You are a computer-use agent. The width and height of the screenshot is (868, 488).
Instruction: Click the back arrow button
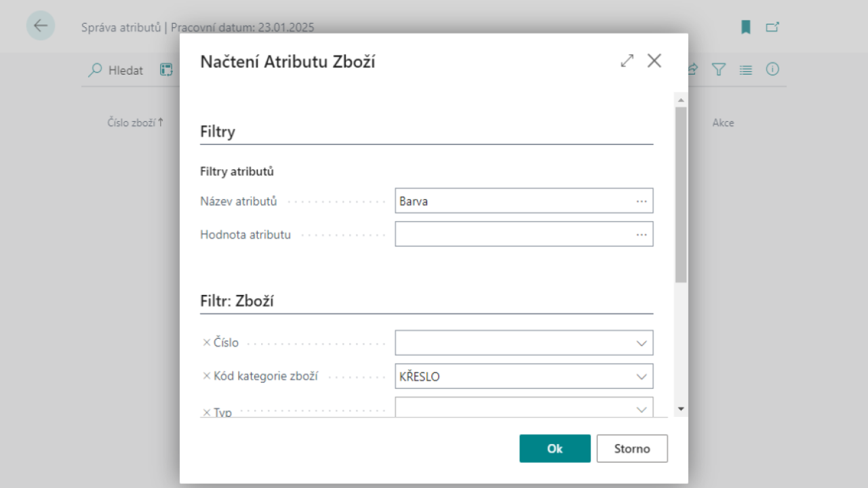[x=40, y=26]
